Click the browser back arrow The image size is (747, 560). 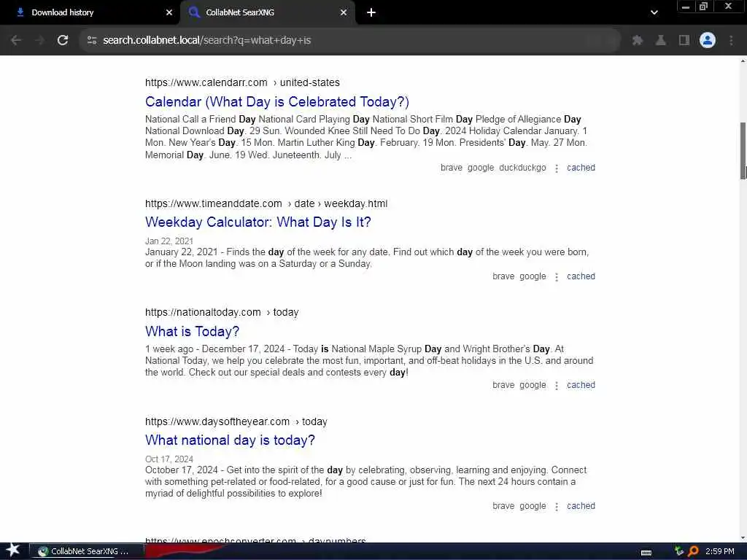[16, 41]
